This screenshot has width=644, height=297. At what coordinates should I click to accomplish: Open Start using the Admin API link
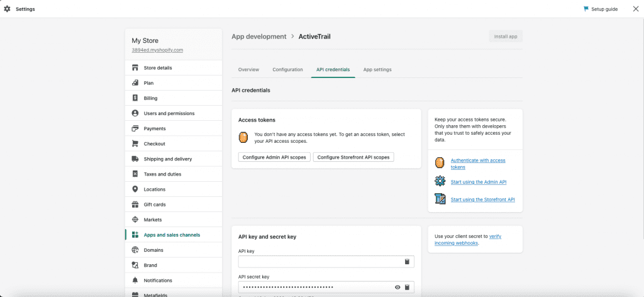point(478,182)
